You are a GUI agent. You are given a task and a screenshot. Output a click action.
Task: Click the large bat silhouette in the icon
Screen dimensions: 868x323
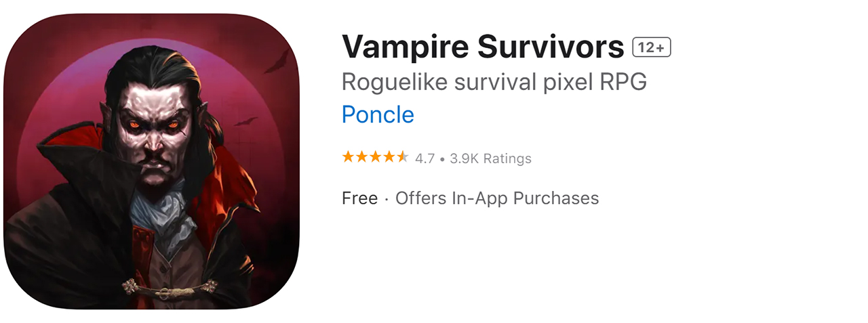click(276, 62)
